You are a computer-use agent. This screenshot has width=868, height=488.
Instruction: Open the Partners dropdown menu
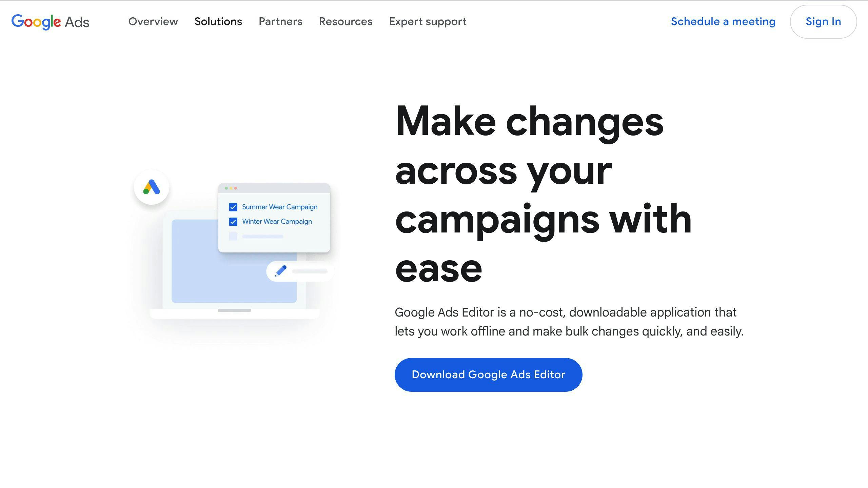(x=280, y=21)
